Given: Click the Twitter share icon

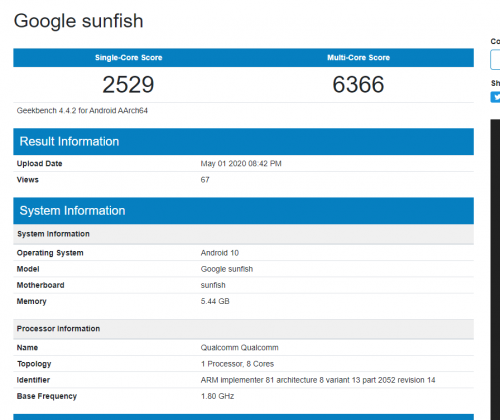Looking at the screenshot, I should pos(495,97).
